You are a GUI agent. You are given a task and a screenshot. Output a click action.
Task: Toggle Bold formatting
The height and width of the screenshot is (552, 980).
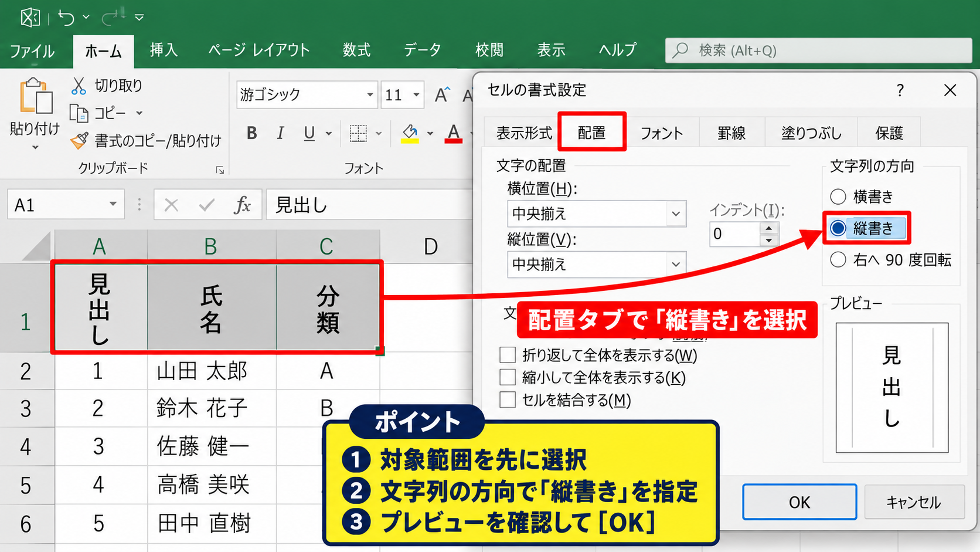pyautogui.click(x=252, y=133)
